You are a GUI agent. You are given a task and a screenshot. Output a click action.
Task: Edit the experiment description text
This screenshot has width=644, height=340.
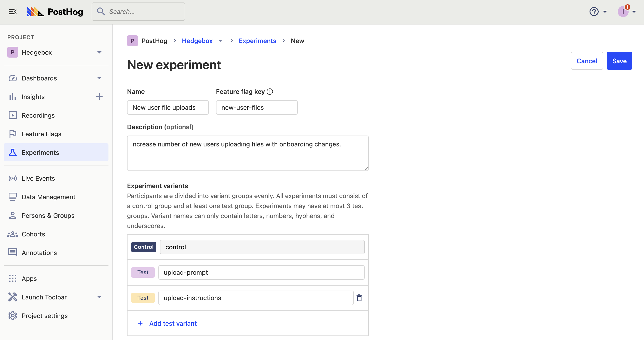(247, 153)
